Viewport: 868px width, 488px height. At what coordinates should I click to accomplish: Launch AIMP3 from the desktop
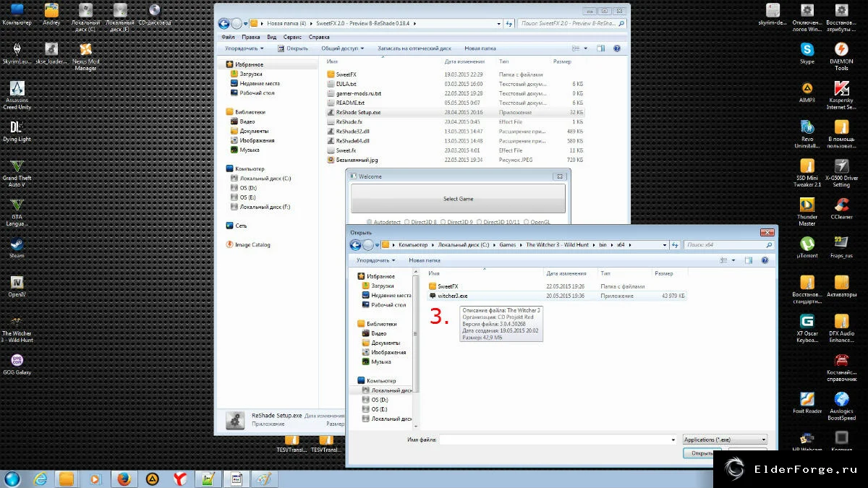click(807, 92)
